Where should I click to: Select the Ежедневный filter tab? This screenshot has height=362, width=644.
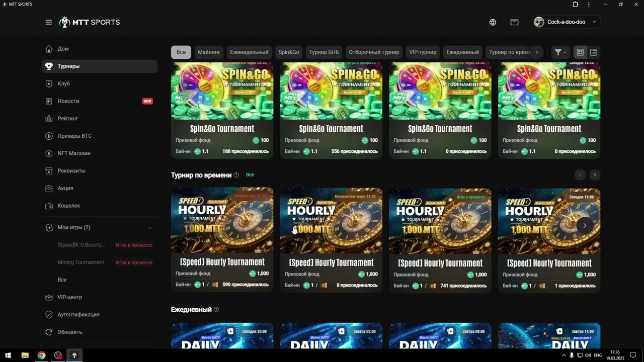[x=462, y=52]
